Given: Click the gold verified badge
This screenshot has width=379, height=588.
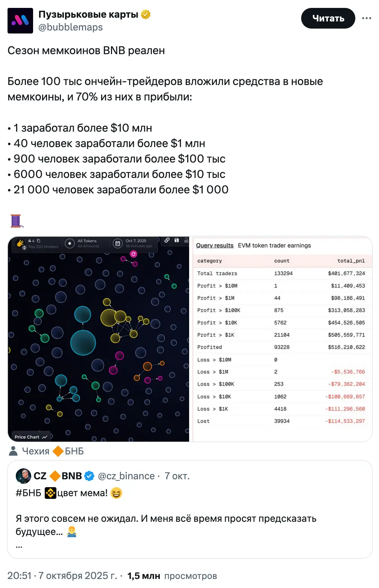Looking at the screenshot, I should [146, 15].
